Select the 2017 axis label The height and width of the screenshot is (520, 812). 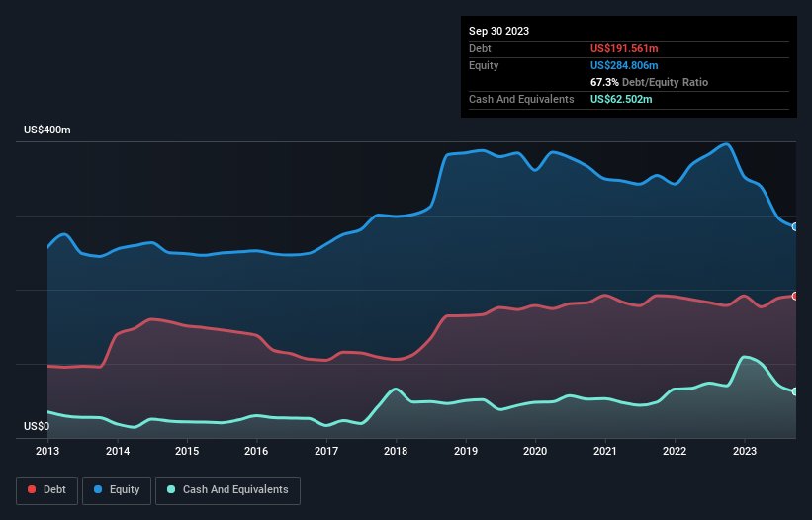(x=326, y=451)
